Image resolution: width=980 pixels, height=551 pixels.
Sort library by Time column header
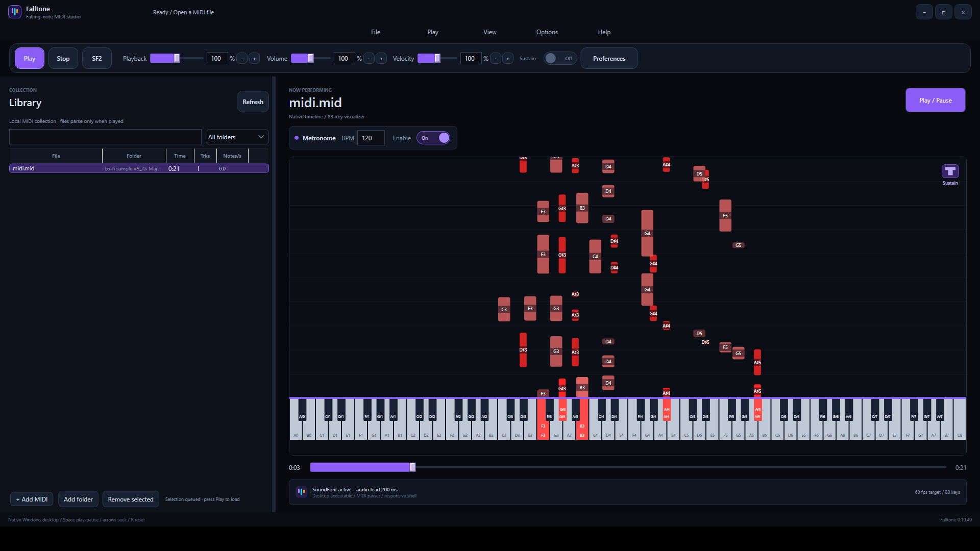click(180, 156)
